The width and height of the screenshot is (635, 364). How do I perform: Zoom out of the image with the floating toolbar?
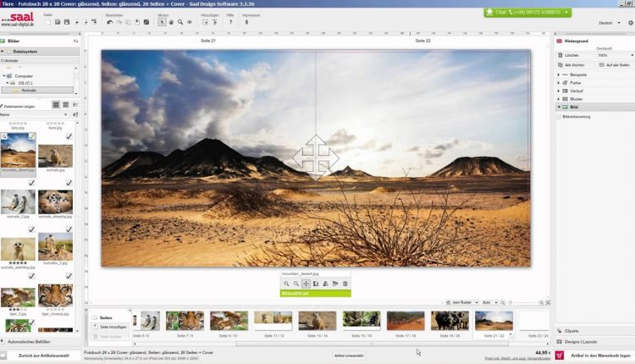click(296, 284)
